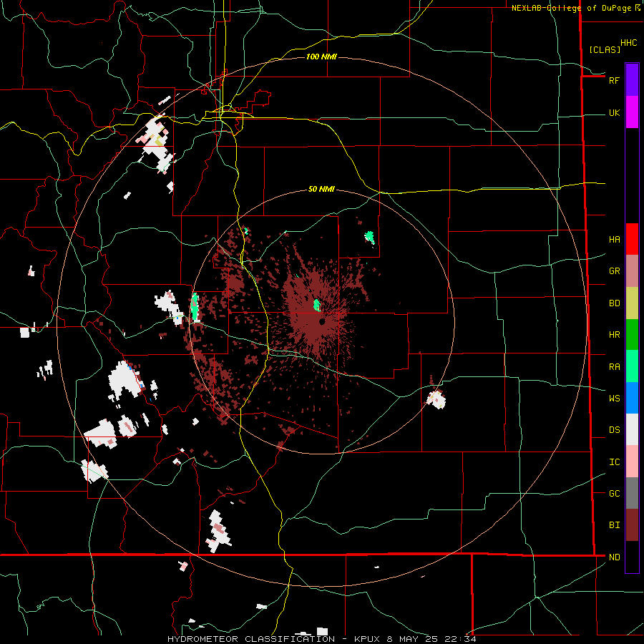Image resolution: width=644 pixels, height=644 pixels.
Task: Click the 50 NMI range ring label
Action: click(321, 189)
